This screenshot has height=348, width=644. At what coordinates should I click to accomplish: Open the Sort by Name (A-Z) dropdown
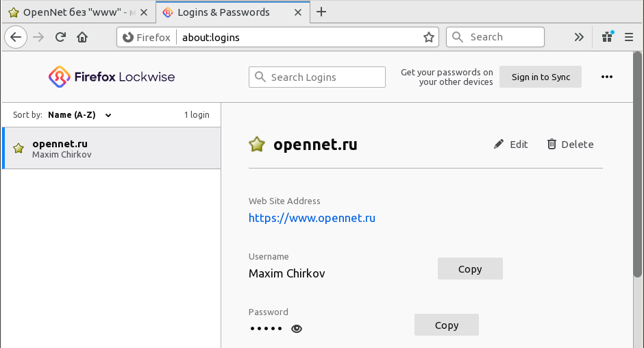coord(79,115)
